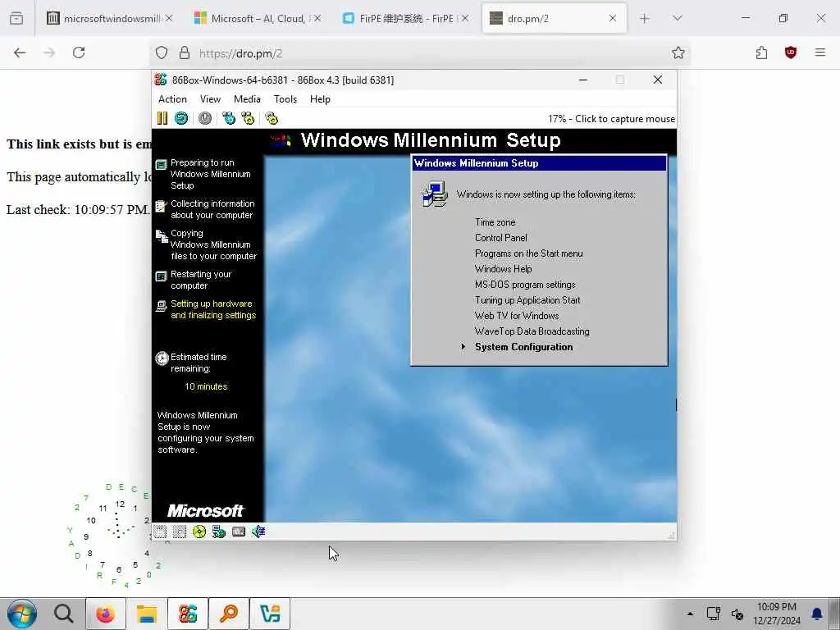Close the dro.pm/2 tab
Screen dimensions: 840x630
pyautogui.click(x=612, y=18)
